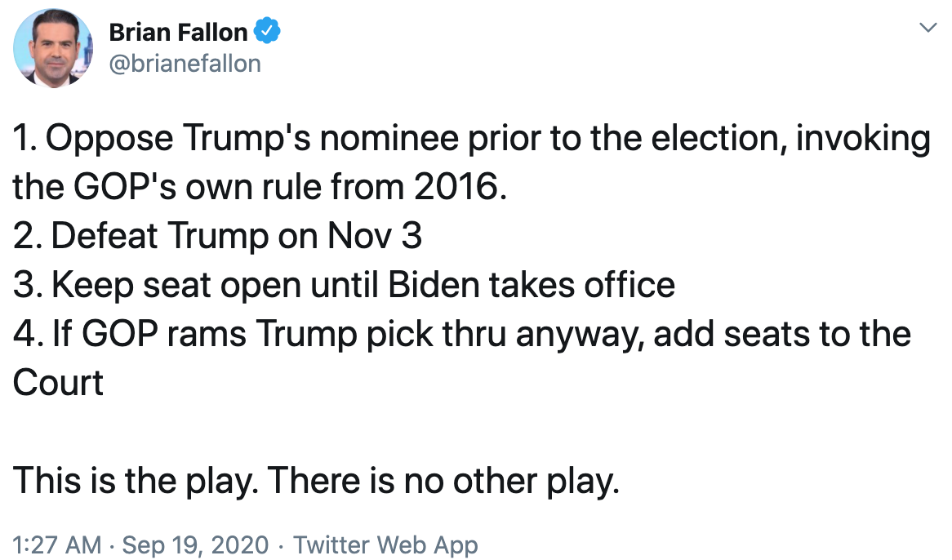Click the word "invoking" in the tweet

click(x=862, y=139)
